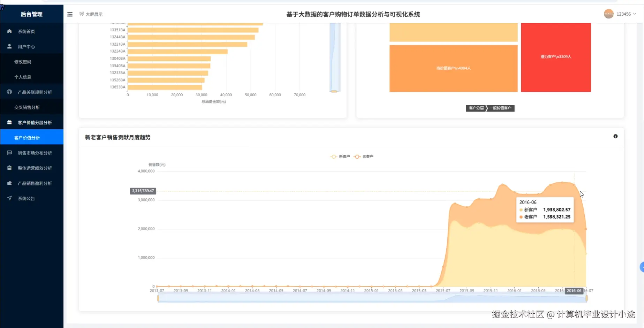
Task: Click the presentation icon next to 大屏展示
Action: tap(82, 14)
